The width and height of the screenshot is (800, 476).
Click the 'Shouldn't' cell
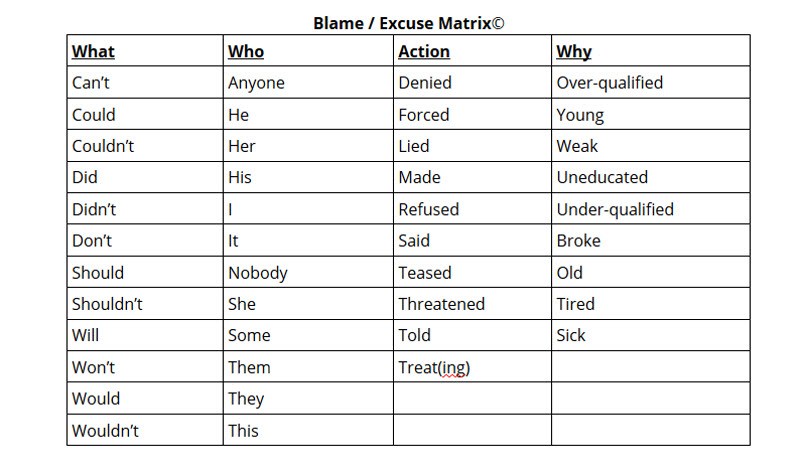[x=107, y=304]
